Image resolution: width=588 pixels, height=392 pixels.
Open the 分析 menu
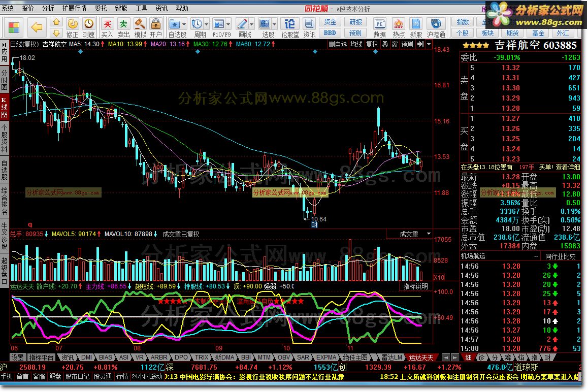48,8
